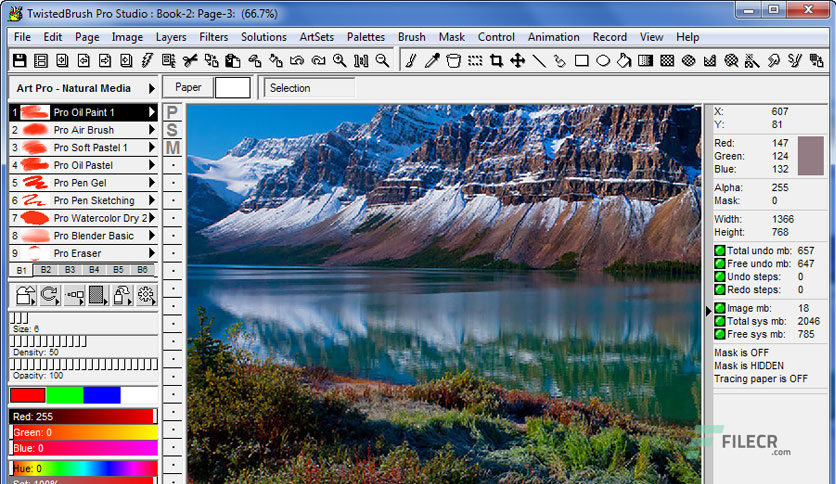Click the clipboard Paste icon
836x484 pixels.
tap(232, 61)
